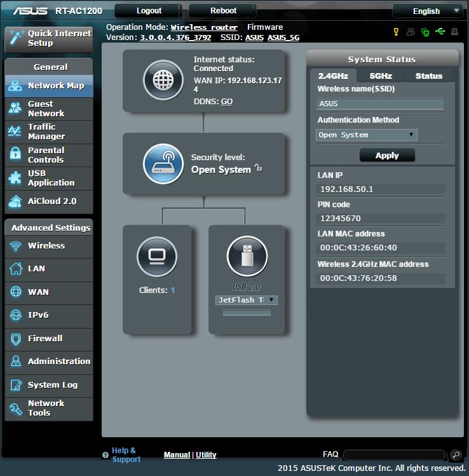Open the Administration menu item
The width and height of the screenshot is (469, 476).
(49, 362)
